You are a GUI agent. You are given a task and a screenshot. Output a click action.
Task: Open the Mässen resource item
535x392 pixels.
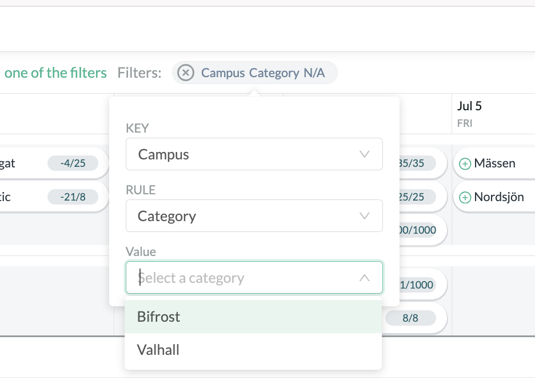(x=494, y=163)
